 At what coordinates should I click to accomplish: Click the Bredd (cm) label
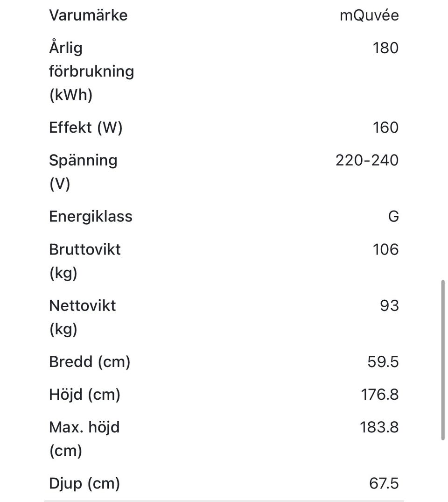click(x=89, y=362)
